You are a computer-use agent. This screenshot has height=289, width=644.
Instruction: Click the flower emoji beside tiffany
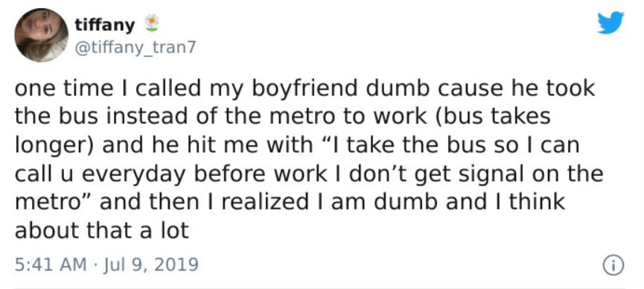(x=152, y=23)
